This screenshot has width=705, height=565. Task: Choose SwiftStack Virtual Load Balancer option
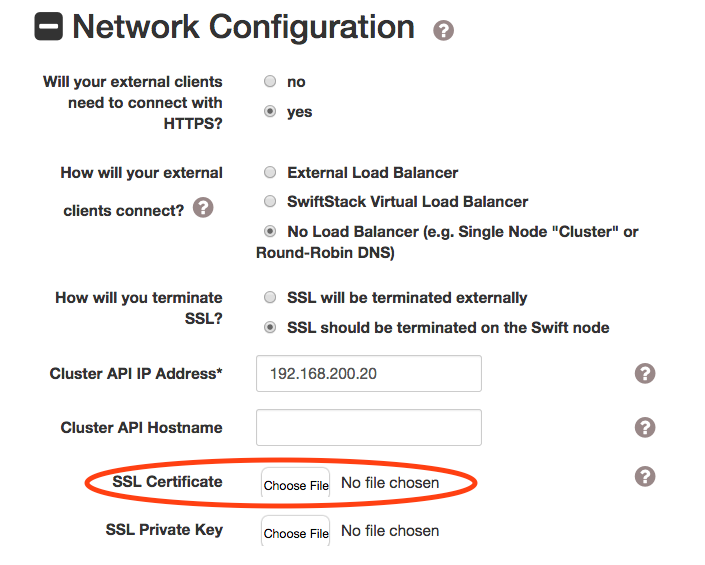point(270,201)
